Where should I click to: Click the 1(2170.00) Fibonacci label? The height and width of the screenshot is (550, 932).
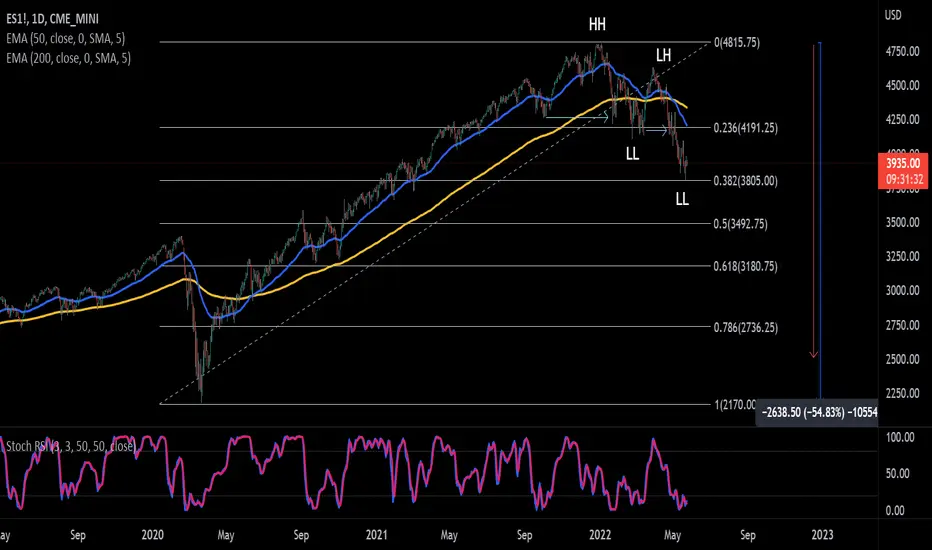click(735, 405)
